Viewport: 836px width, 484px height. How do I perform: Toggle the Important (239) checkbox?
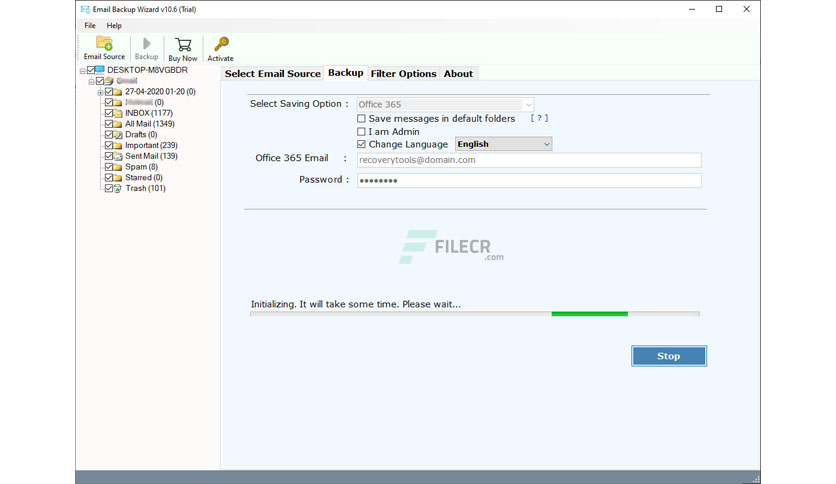[x=109, y=145]
